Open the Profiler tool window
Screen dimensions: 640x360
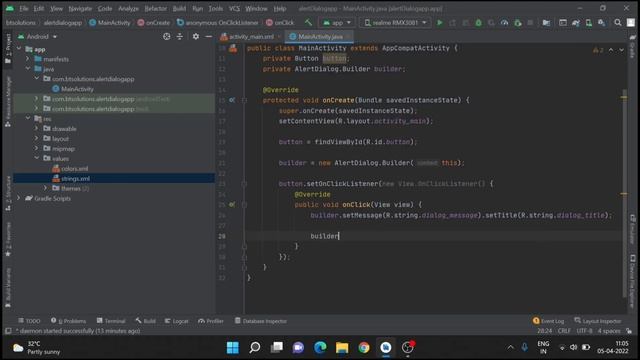(211, 321)
